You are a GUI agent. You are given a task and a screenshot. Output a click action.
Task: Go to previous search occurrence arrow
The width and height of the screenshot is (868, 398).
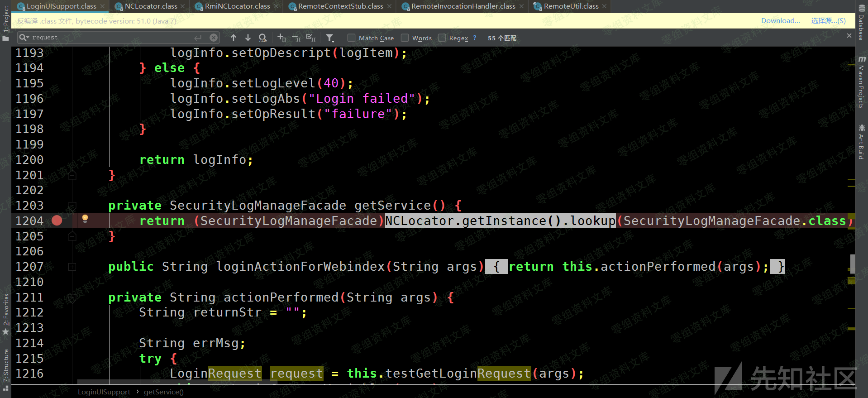pyautogui.click(x=234, y=38)
